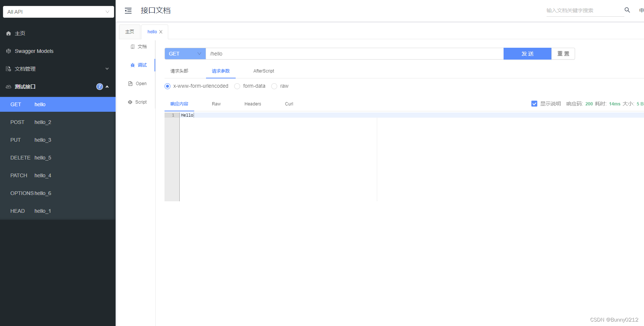Viewport: 644px width, 326px height.
Task: Switch to the hello tab
Action: (x=152, y=32)
